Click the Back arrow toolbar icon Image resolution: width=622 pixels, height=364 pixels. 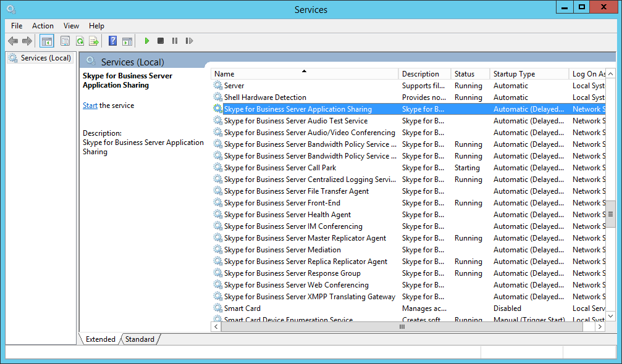pos(13,41)
